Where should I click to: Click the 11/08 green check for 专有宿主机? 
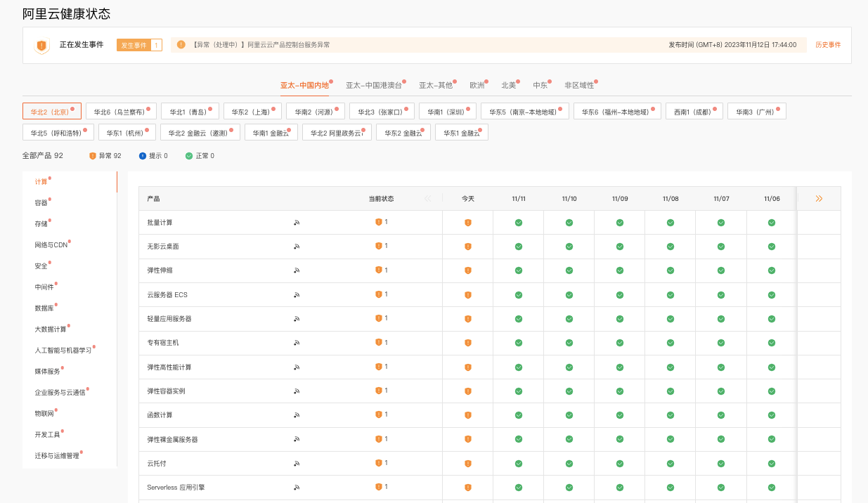tap(671, 343)
